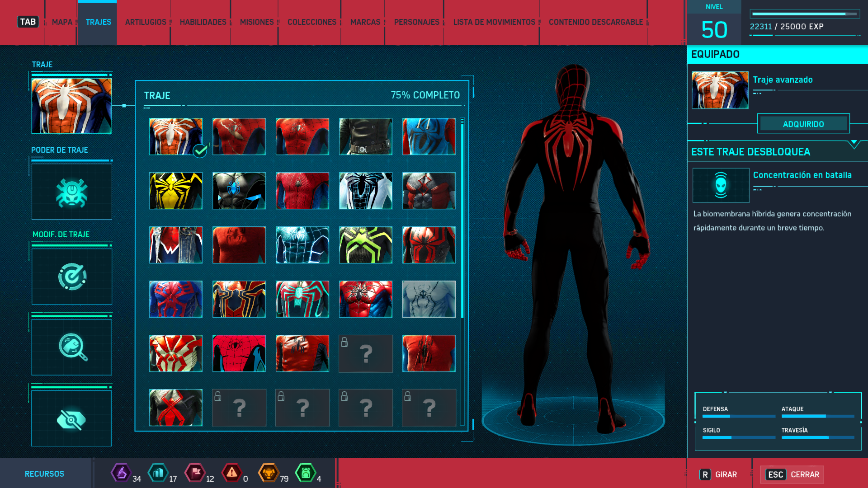
Task: Select the clawed red suit in row five
Action: [429, 353]
